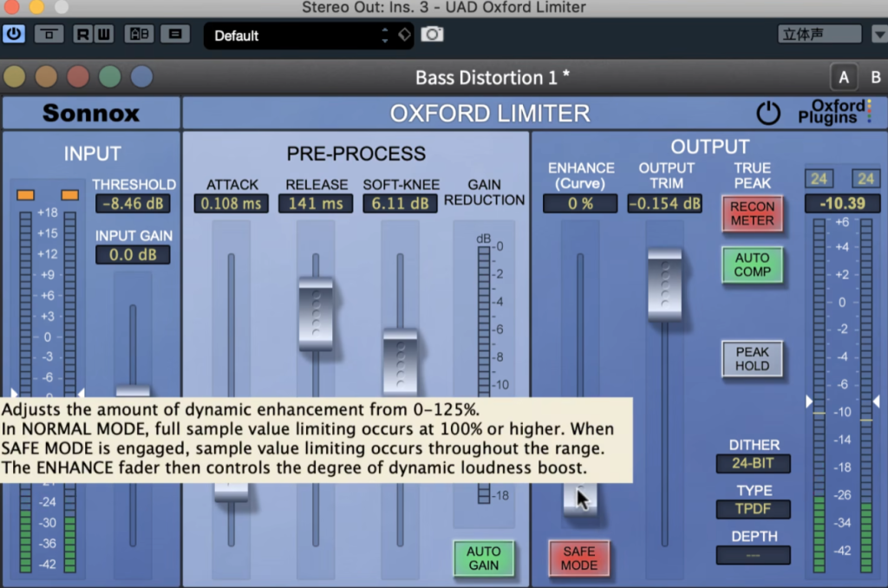Open preset management diamond icon
888x588 pixels.
point(404,35)
